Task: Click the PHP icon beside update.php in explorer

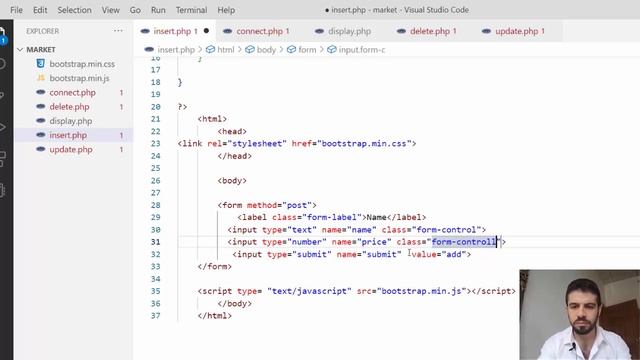Action: [x=40, y=149]
